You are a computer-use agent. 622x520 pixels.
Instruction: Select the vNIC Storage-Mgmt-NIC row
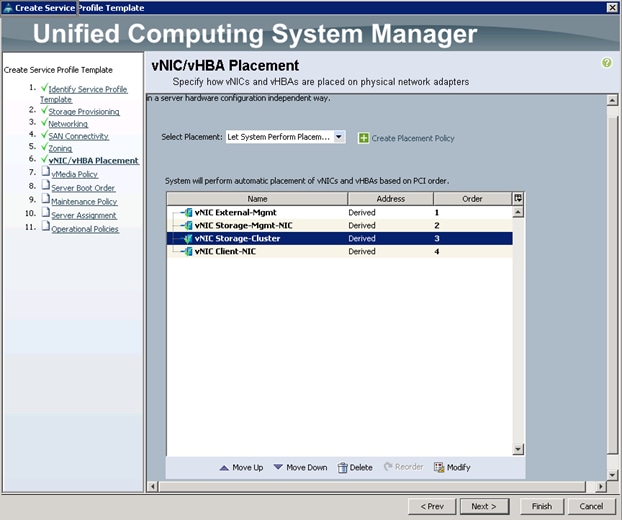tap(340, 226)
